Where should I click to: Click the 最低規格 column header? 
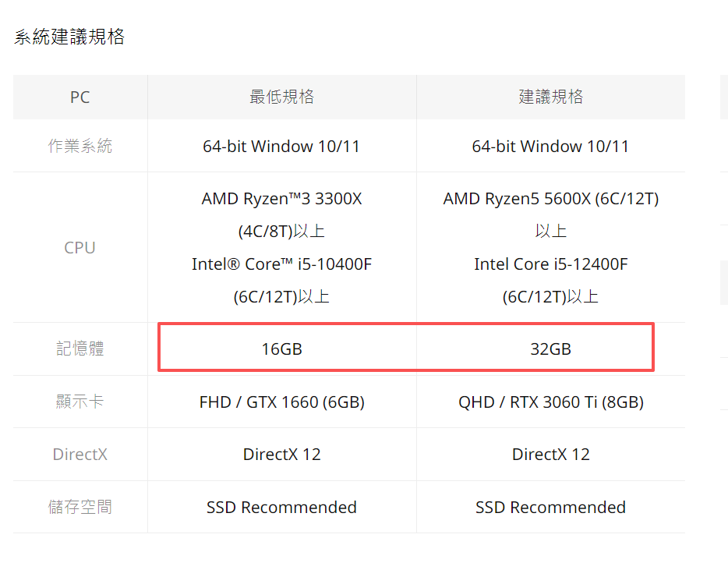coord(281,97)
